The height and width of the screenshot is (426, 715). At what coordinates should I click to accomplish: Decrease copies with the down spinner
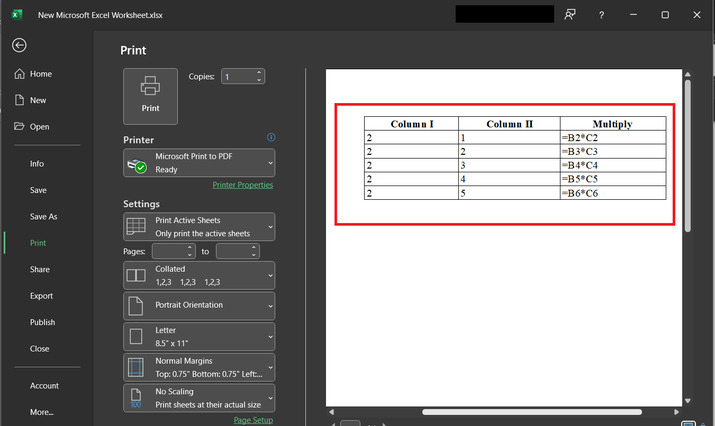[259, 80]
